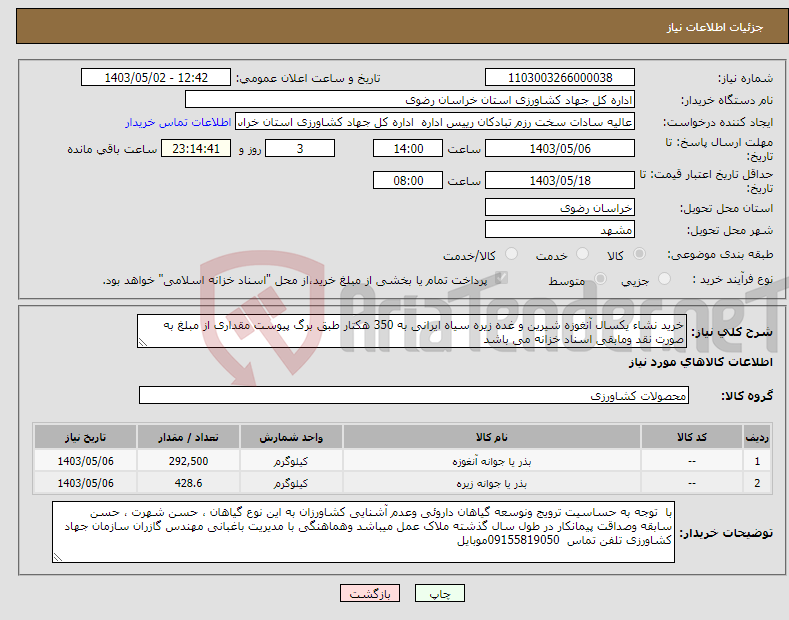Toggle the اسناد خزانه اسلامی payment checkbox
Image resolution: width=789 pixels, height=620 pixels.
tap(501, 278)
